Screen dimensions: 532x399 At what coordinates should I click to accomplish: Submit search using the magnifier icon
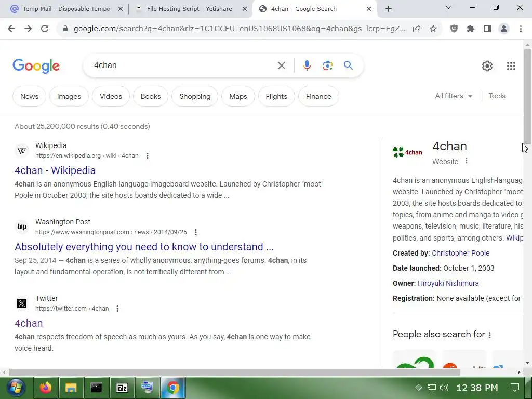[348, 65]
